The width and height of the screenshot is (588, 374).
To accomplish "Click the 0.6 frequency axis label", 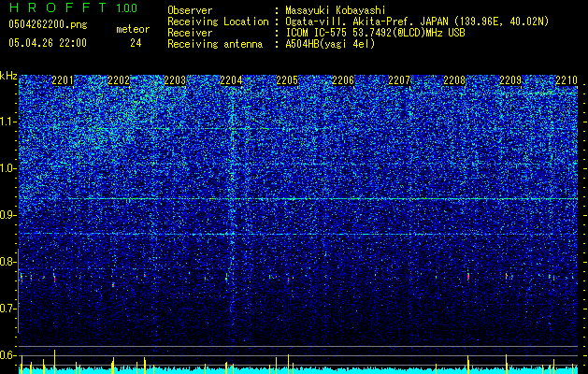I will [7, 355].
